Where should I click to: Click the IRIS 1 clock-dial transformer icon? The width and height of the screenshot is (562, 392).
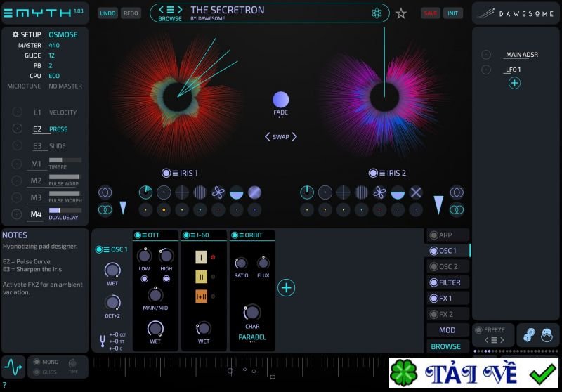click(145, 192)
